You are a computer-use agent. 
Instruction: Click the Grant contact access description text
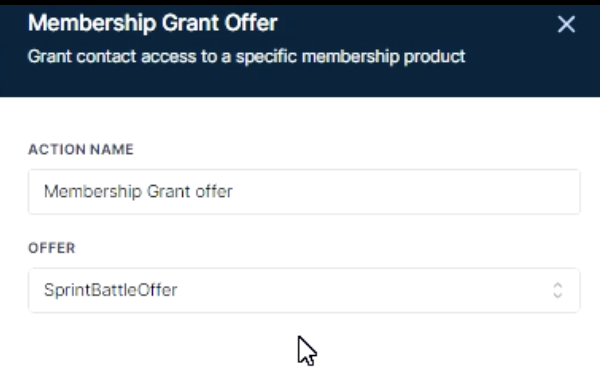(x=246, y=57)
